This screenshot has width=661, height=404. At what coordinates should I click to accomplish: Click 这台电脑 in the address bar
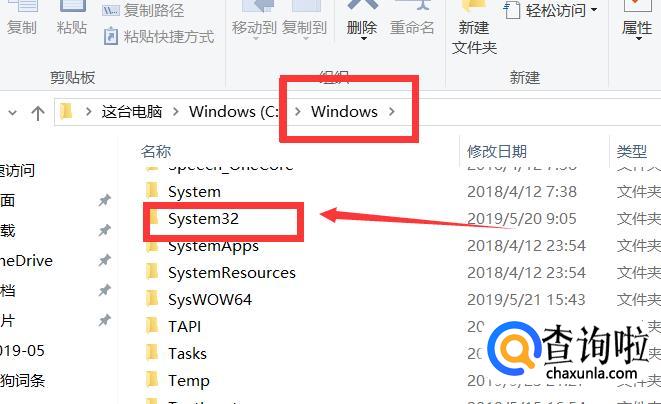tap(132, 111)
